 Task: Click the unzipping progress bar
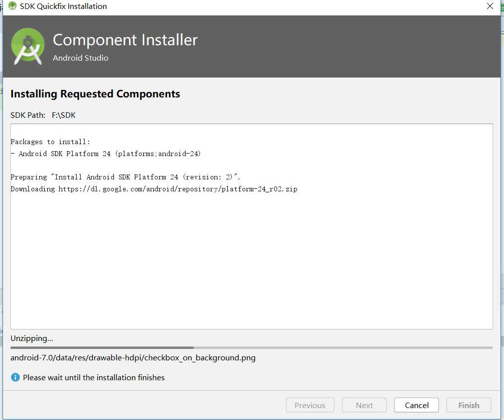pyautogui.click(x=251, y=347)
